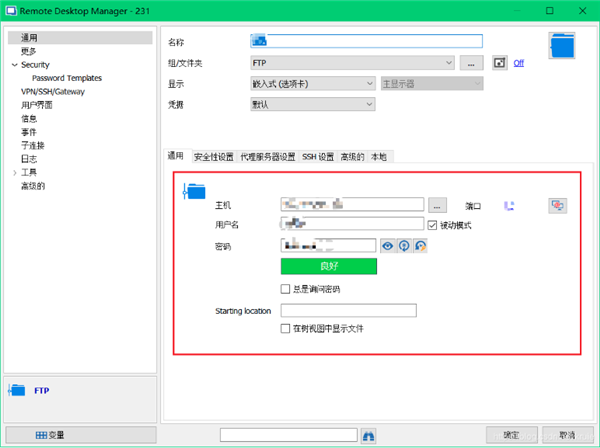Select Password Templates tree item
The image size is (600, 448).
[67, 78]
